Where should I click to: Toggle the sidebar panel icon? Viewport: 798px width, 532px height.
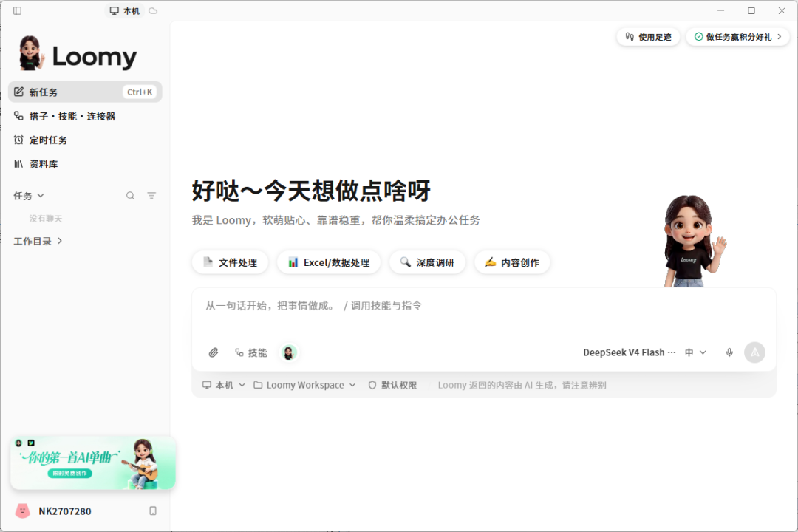coord(17,10)
